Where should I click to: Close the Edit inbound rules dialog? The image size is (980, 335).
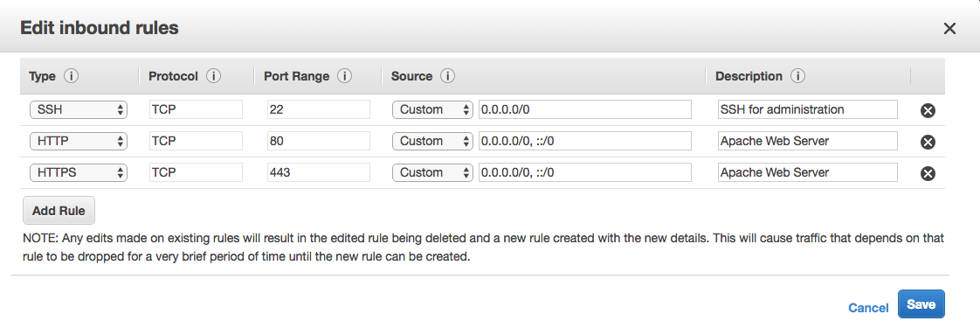click(x=949, y=28)
